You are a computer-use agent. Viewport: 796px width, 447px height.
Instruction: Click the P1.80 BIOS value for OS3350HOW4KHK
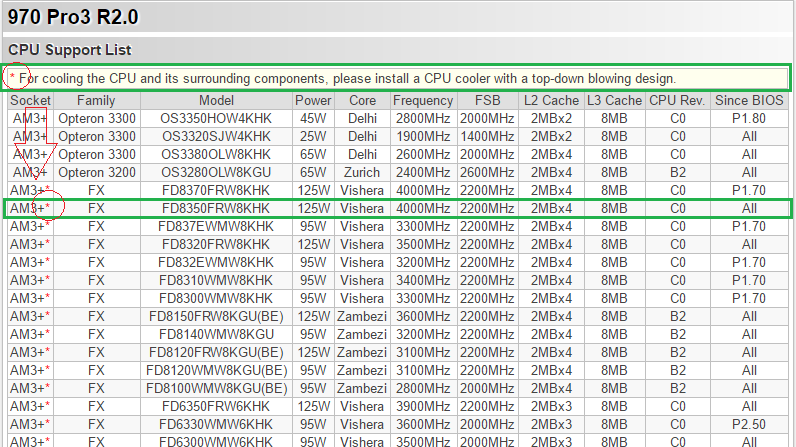[x=749, y=118]
